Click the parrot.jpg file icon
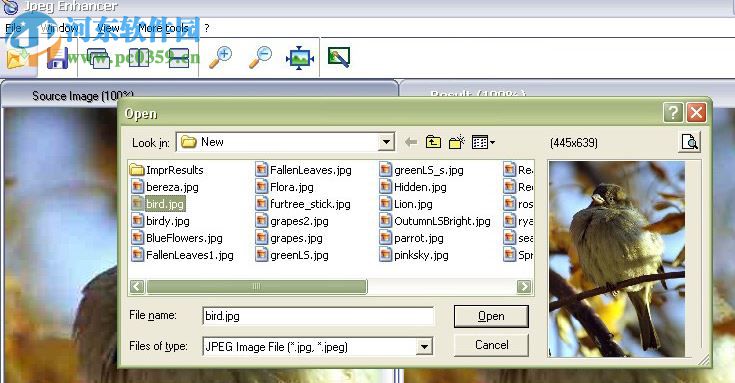Screen dimensions: 735x383 pos(385,238)
